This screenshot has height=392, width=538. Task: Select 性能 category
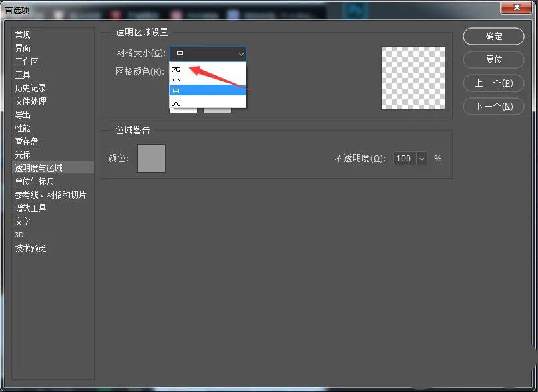(23, 129)
